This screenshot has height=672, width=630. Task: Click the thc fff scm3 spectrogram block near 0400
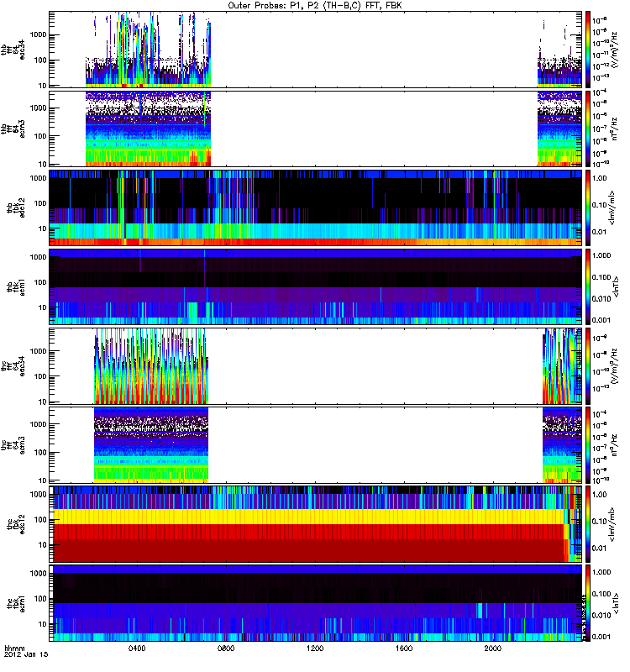[151, 445]
